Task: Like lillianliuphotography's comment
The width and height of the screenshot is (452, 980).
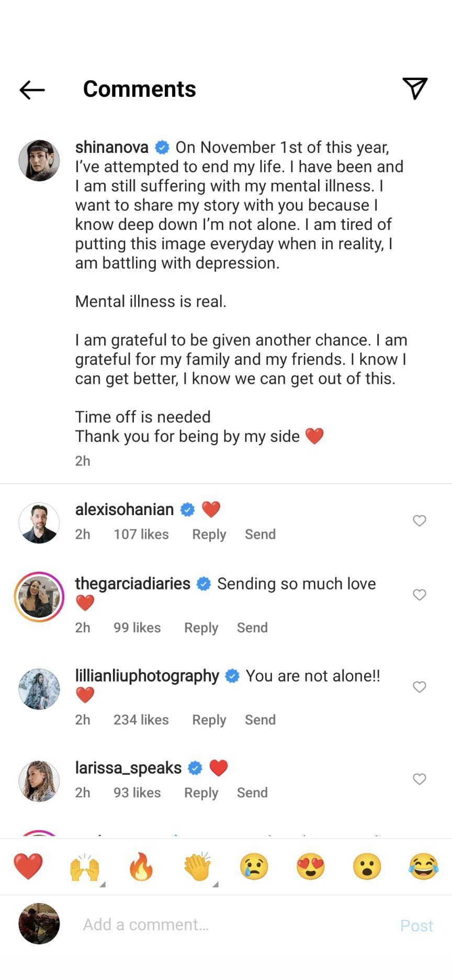Action: click(419, 687)
